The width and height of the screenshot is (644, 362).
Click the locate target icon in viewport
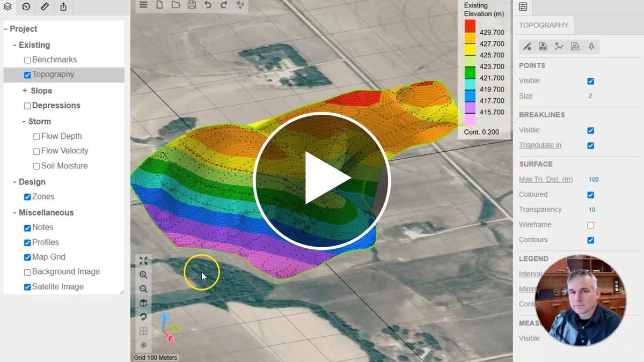point(143,345)
